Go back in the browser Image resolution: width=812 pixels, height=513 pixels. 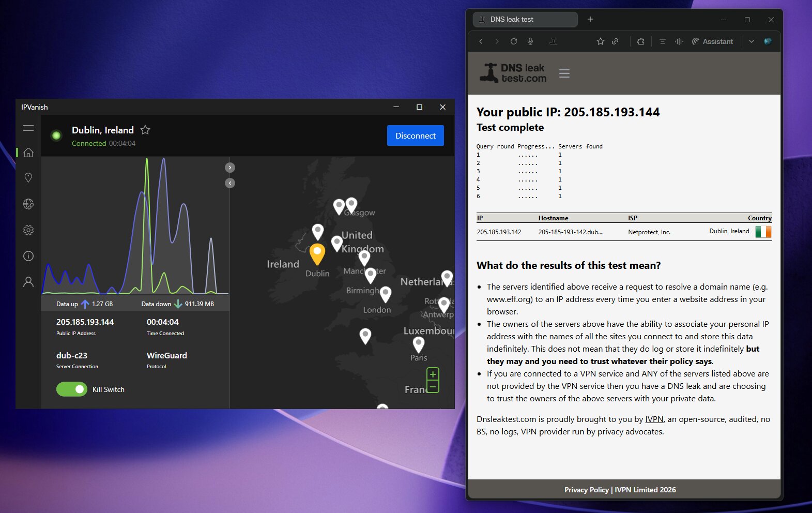coord(481,41)
